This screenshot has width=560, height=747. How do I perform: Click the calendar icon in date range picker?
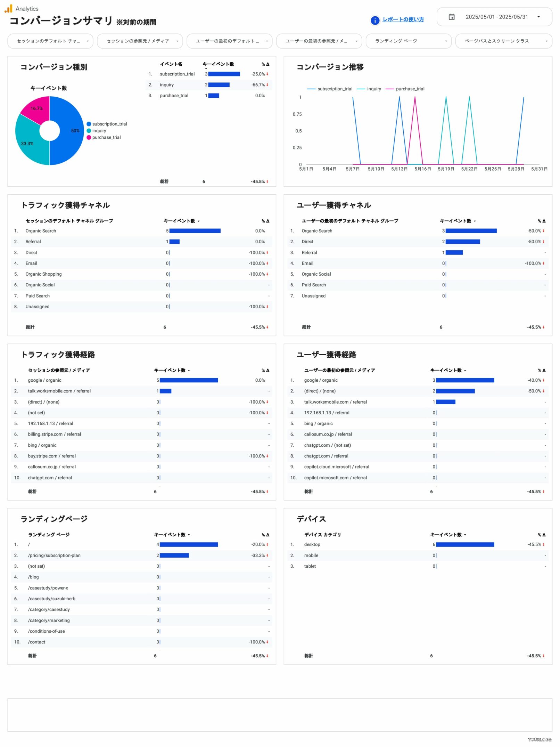click(x=451, y=17)
